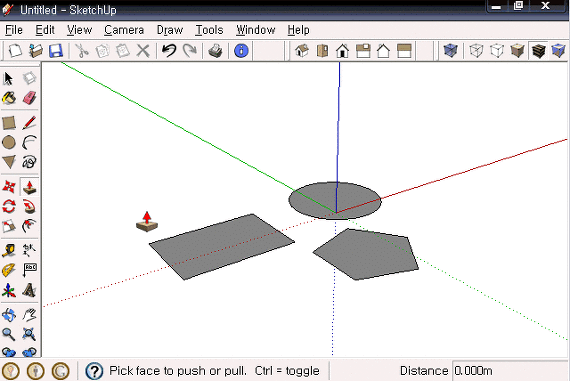Select the Pan hand tool
The height and width of the screenshot is (381, 570).
pos(29,315)
